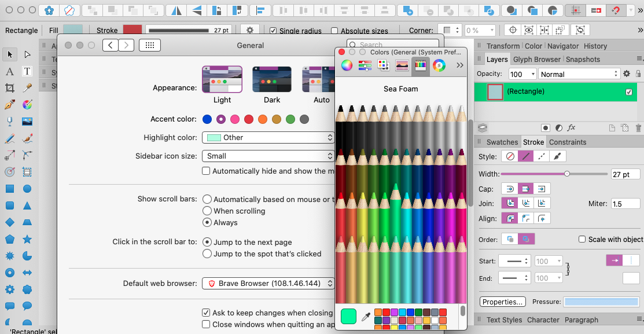
Task: Select the purple accent color swatch
Action: [x=220, y=119]
